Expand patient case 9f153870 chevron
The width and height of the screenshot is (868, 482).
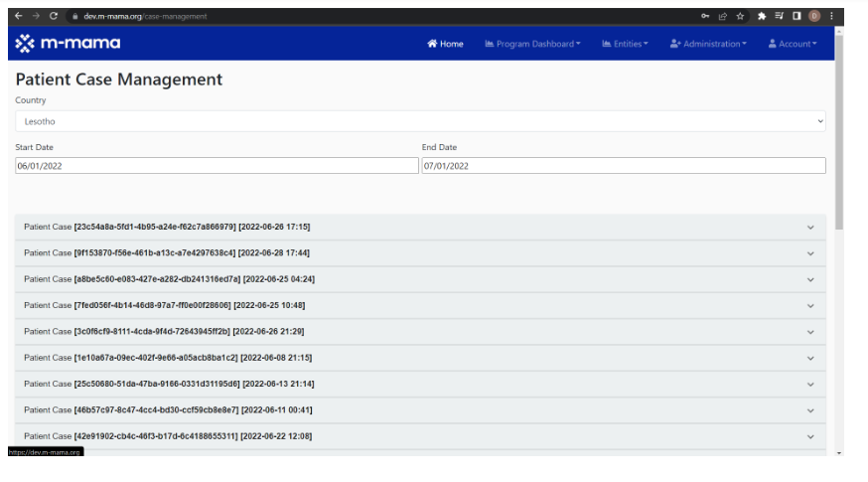click(x=810, y=253)
